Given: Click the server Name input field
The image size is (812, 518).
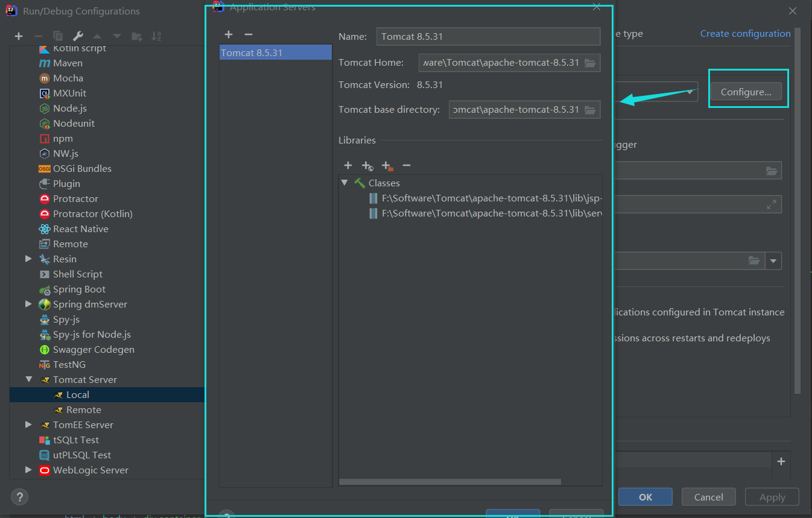Looking at the screenshot, I should [x=488, y=36].
